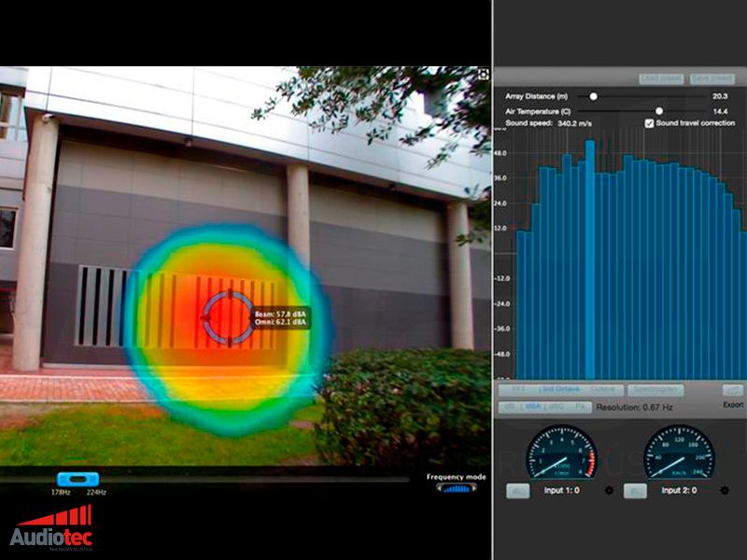
Task: Open the Spectrogram view
Action: click(x=655, y=390)
